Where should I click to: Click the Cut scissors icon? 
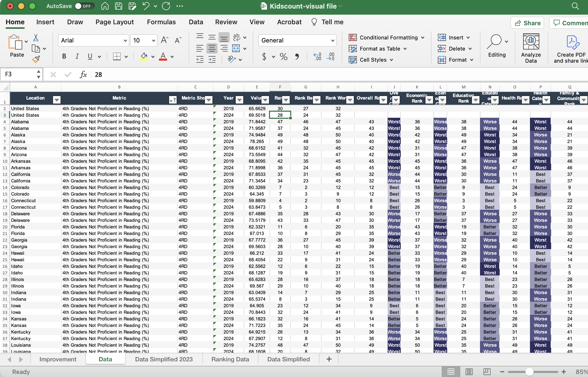36,38
